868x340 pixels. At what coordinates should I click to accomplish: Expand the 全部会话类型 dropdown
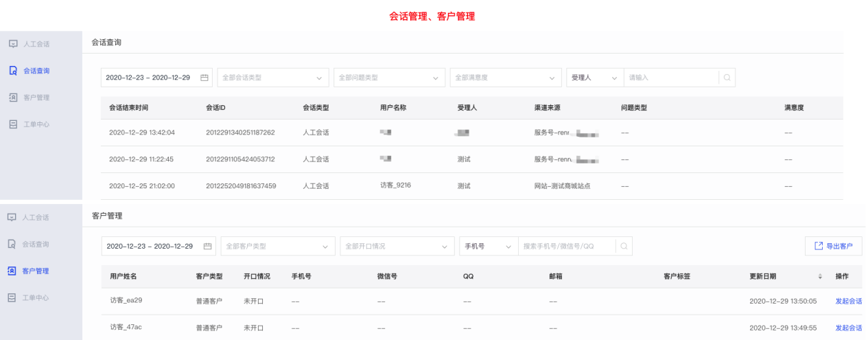[272, 78]
